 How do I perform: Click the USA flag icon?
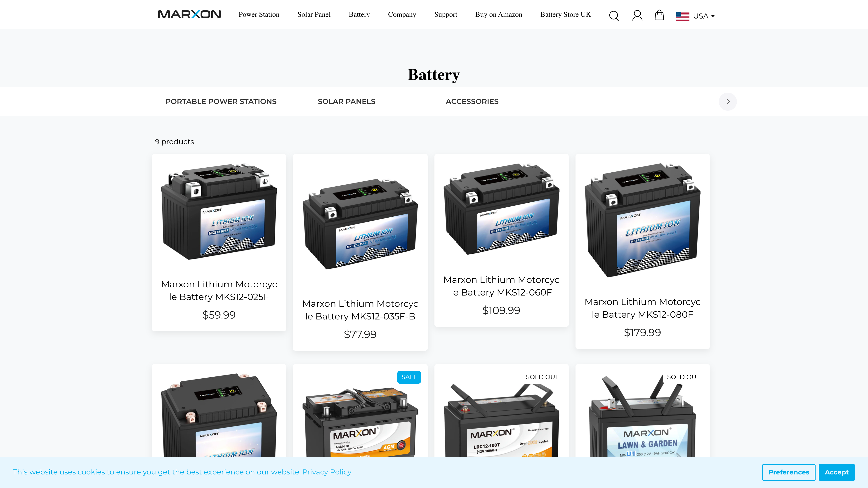[x=682, y=16]
